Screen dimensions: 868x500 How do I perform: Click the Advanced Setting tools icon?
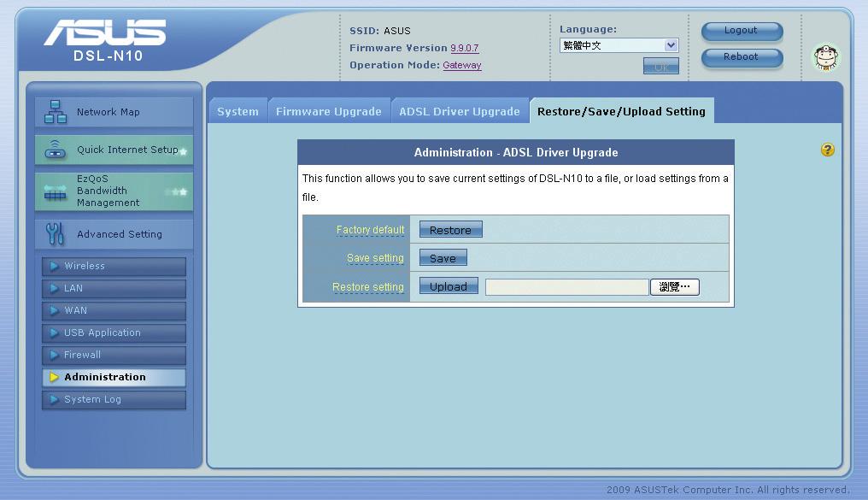(55, 234)
